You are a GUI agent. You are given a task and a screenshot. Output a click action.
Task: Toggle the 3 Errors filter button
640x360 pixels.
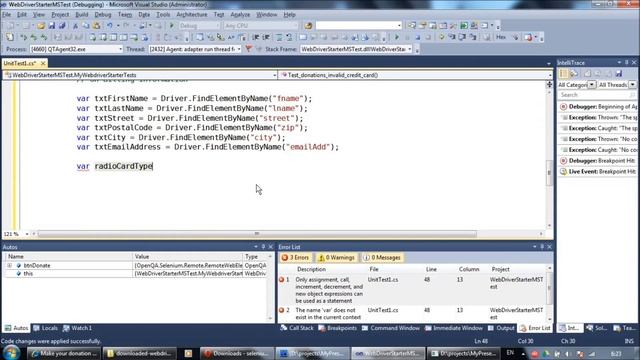[x=296, y=258]
